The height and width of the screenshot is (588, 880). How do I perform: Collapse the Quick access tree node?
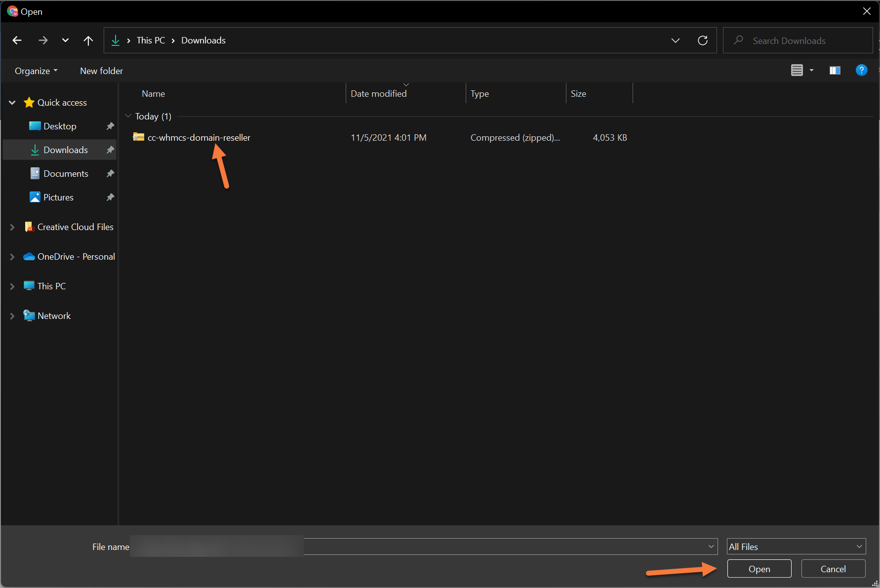pyautogui.click(x=12, y=103)
